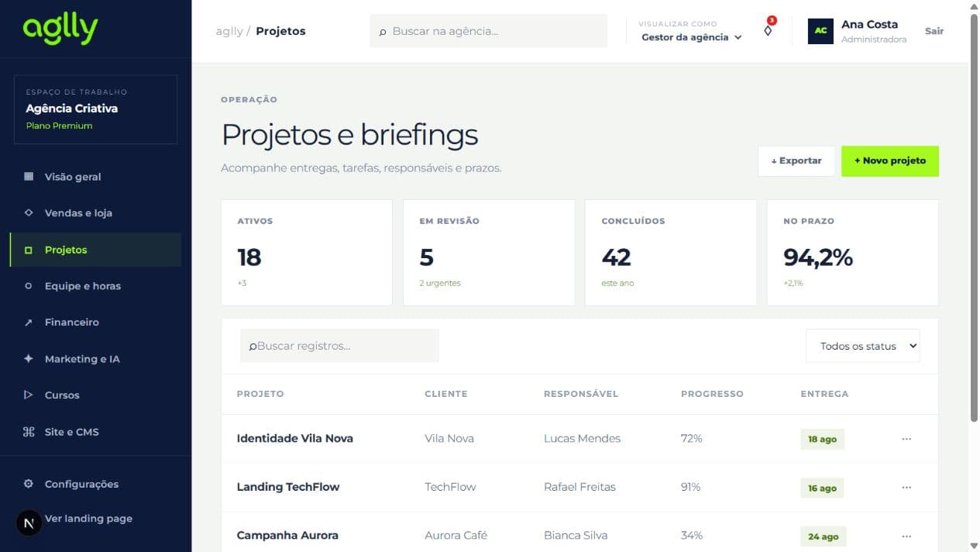Click the round N badge icon

point(29,523)
